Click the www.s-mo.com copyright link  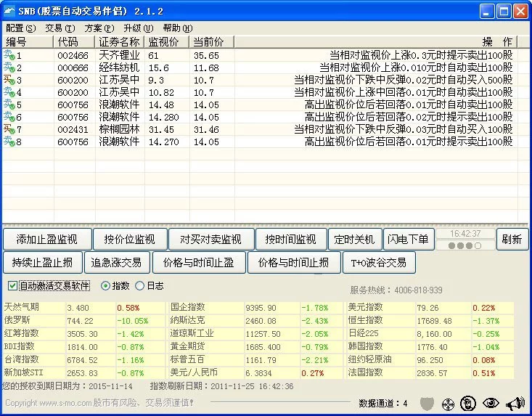click(66, 403)
